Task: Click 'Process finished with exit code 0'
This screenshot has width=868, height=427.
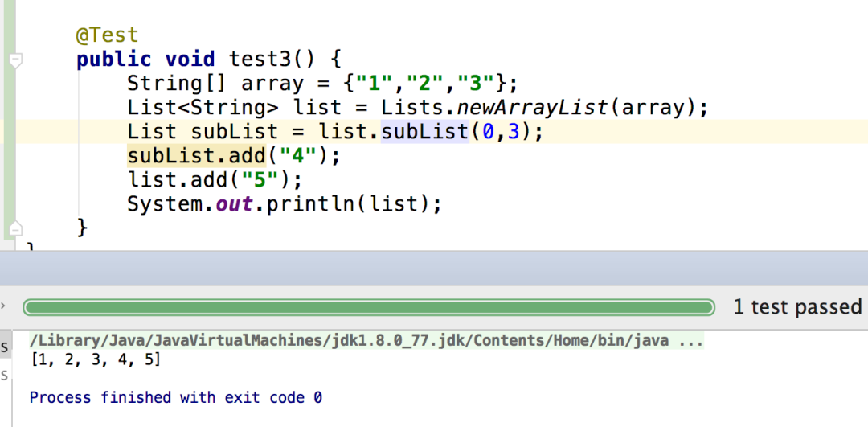Action: pyautogui.click(x=176, y=397)
